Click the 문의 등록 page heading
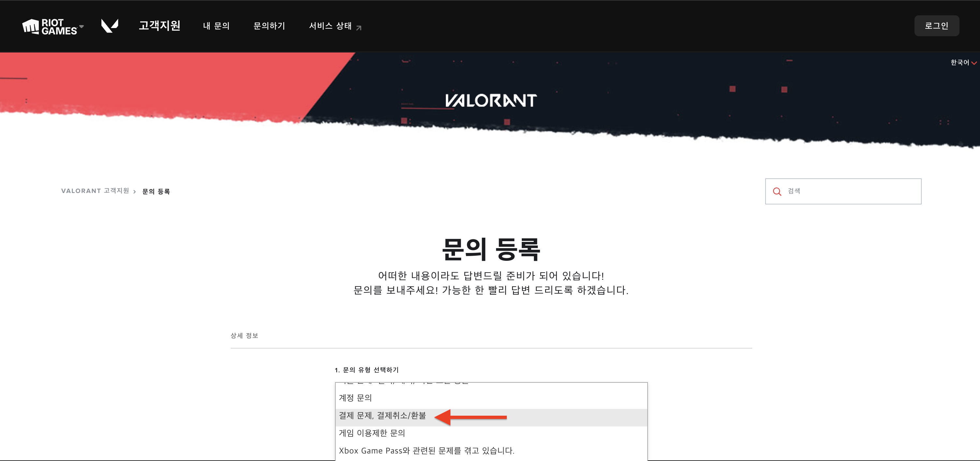Image resolution: width=980 pixels, height=461 pixels. (x=491, y=249)
